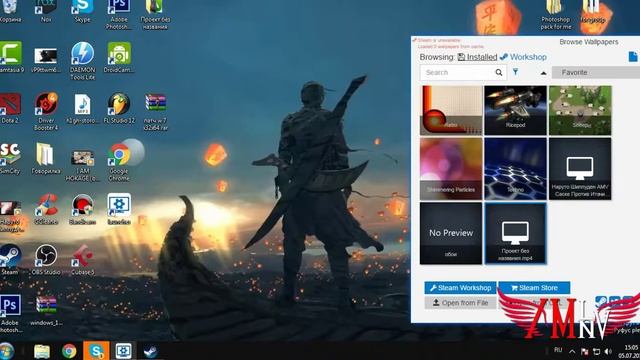Select the патч w7 x32x64.rar archive
The width and height of the screenshot is (640, 360).
[156, 111]
